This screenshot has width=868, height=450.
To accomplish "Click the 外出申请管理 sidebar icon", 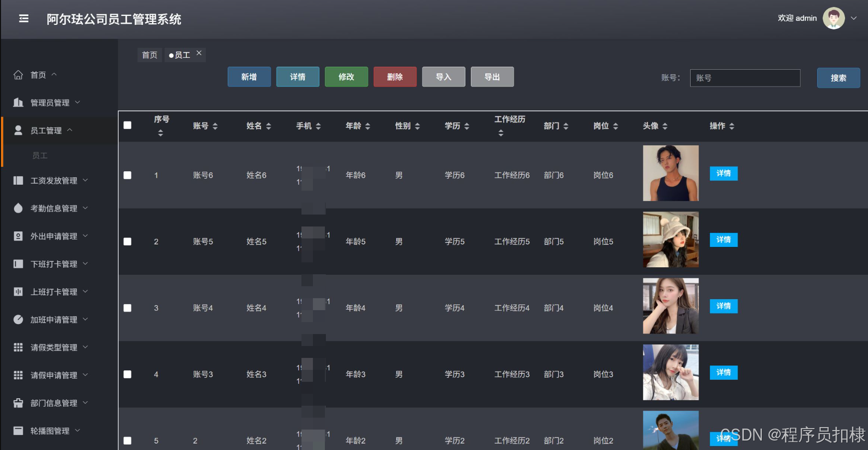I will pos(18,236).
